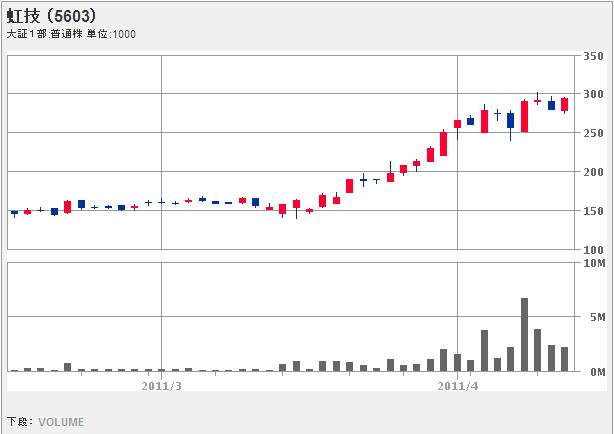Click the 300 price axis label

pyautogui.click(x=593, y=95)
